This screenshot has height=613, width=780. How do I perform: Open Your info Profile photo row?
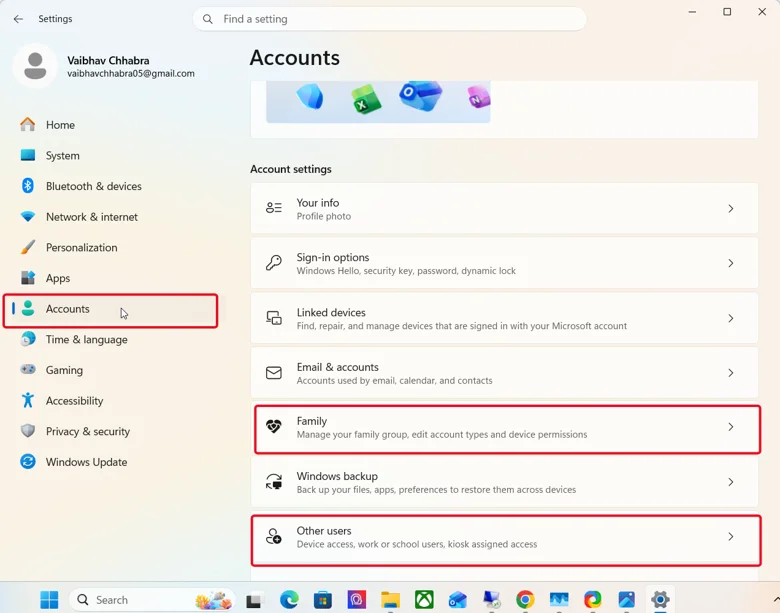(504, 208)
